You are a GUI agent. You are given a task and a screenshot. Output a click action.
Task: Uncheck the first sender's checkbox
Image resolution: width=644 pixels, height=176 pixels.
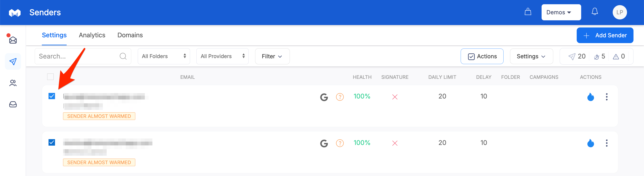click(x=52, y=96)
